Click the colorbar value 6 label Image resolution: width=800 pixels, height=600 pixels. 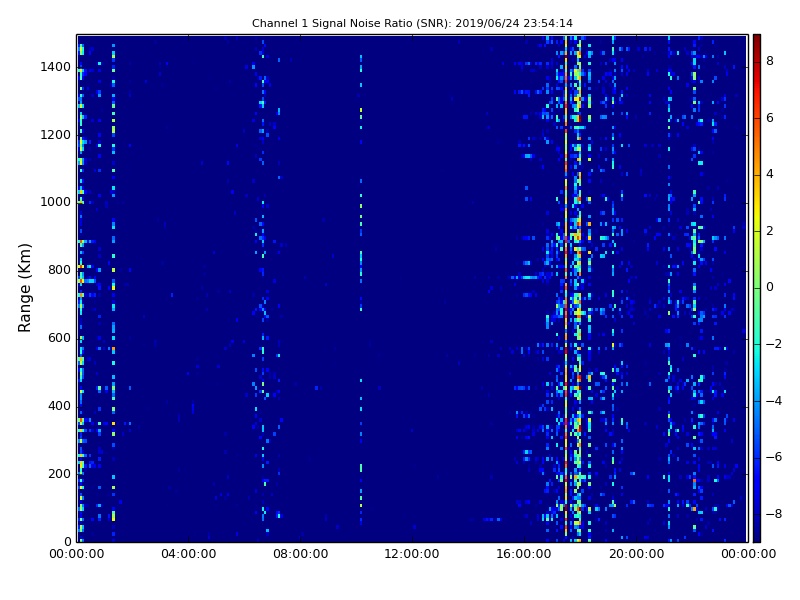pos(770,118)
